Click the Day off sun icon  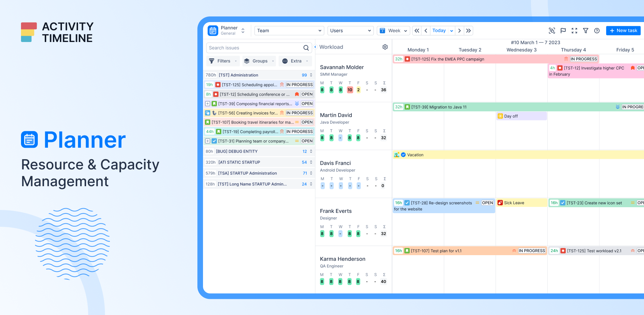pyautogui.click(x=500, y=116)
